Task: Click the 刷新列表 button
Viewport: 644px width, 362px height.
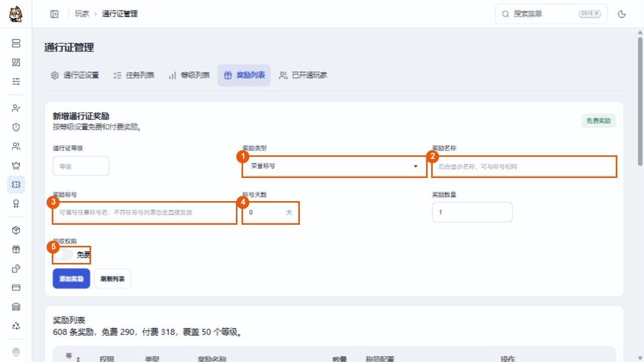Action: click(x=113, y=279)
